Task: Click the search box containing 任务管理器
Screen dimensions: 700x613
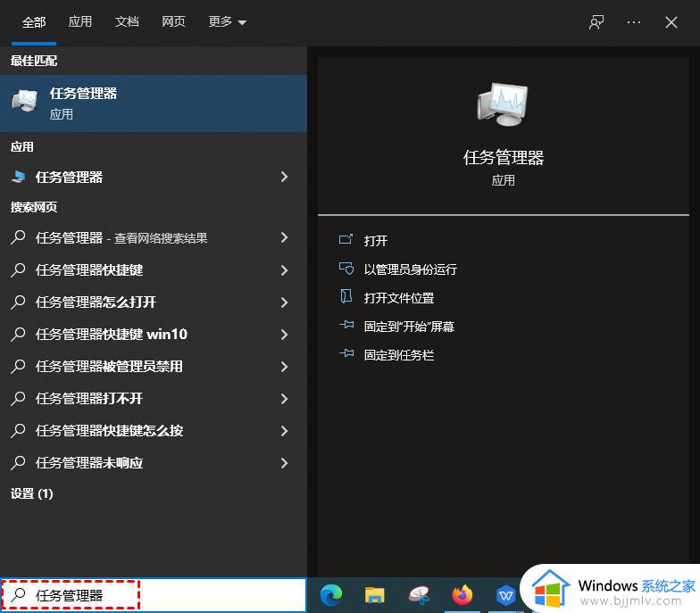Action: [154, 595]
